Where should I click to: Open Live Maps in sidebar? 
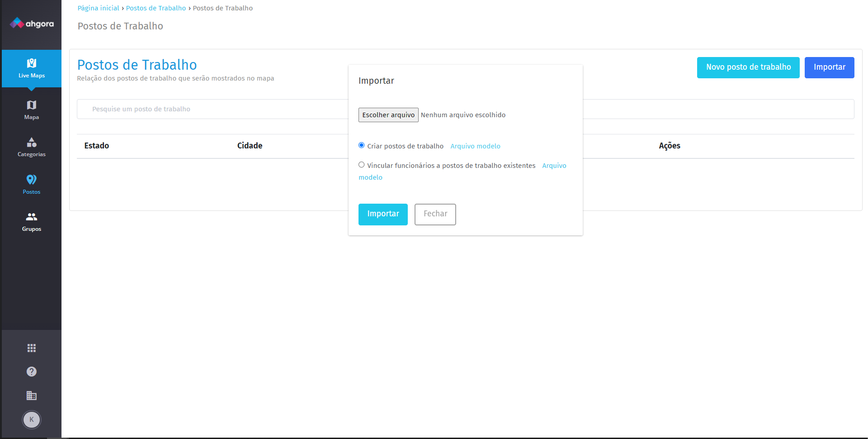click(x=32, y=68)
